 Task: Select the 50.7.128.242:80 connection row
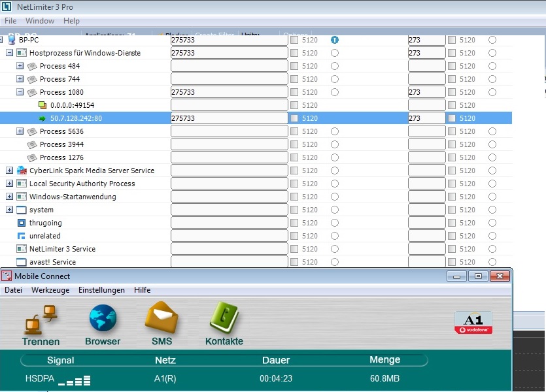pos(256,118)
